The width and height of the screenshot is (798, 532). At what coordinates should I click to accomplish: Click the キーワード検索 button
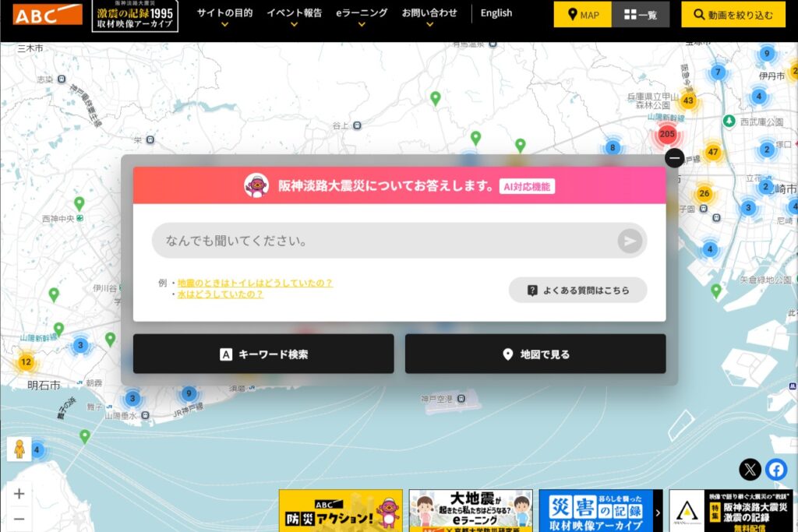pos(263,354)
